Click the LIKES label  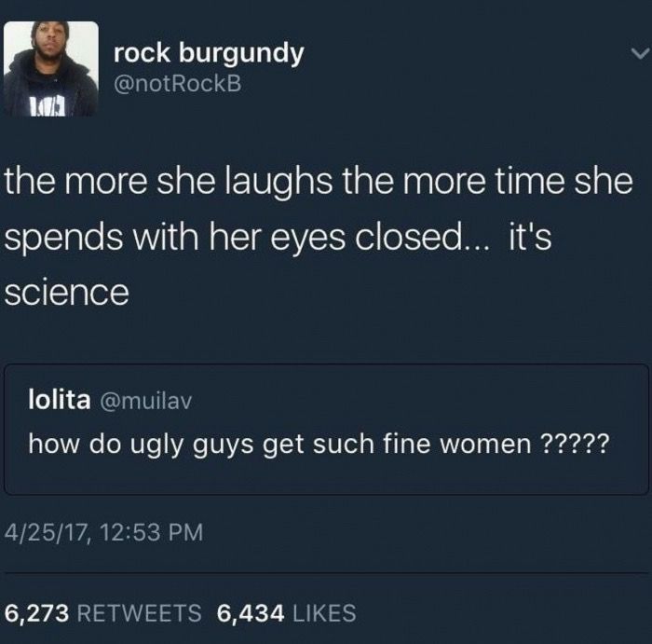(324, 613)
